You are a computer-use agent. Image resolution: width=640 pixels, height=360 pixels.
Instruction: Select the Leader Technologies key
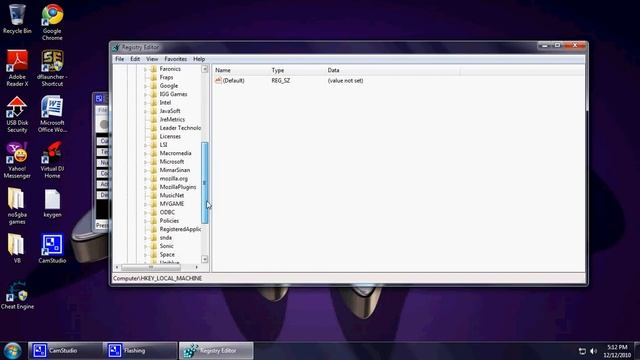180,128
